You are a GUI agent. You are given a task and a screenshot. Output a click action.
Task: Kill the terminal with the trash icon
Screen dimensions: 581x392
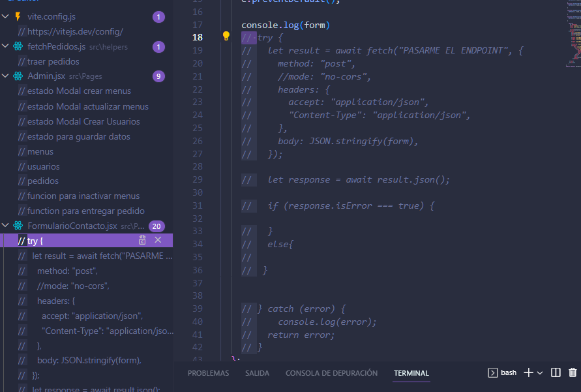click(x=572, y=372)
